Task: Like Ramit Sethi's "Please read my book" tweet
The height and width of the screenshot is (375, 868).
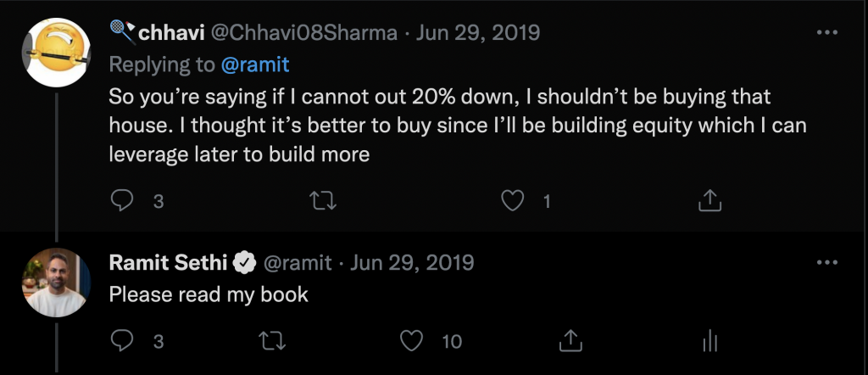Action: coord(412,341)
